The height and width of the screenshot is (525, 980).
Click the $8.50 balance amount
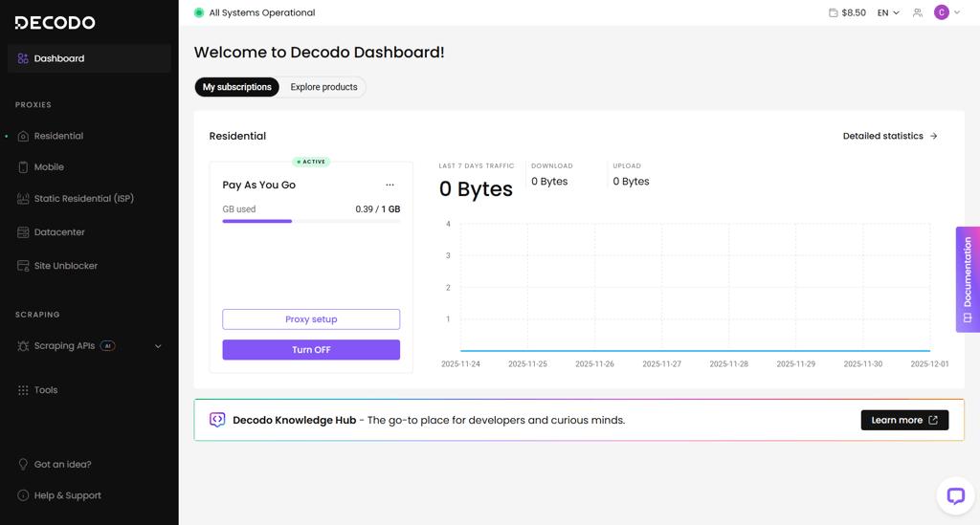pyautogui.click(x=854, y=12)
